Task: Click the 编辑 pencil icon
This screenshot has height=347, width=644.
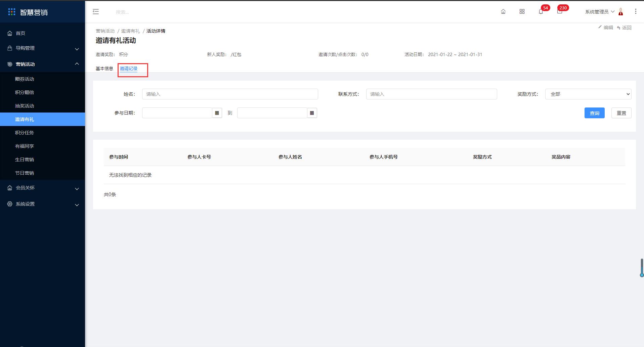Action: [600, 27]
